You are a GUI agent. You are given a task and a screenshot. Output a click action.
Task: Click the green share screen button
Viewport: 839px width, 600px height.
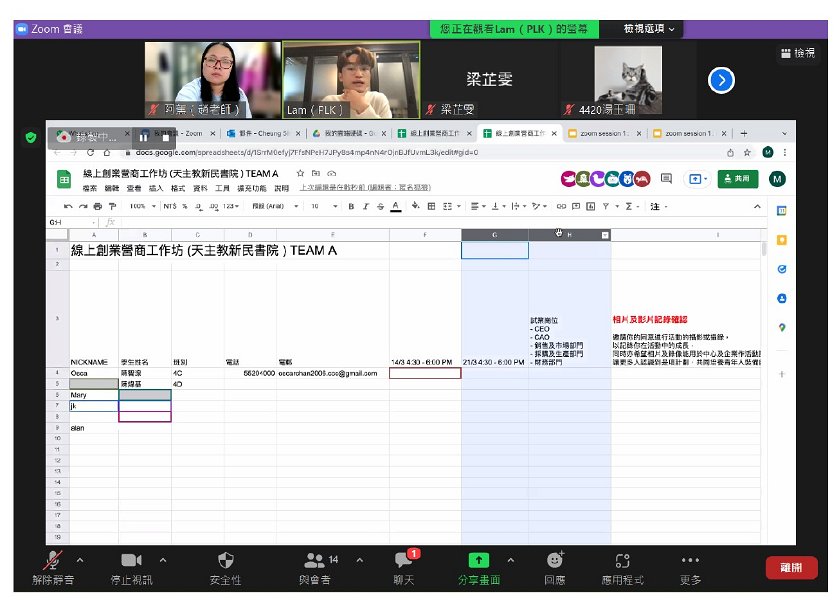click(479, 567)
